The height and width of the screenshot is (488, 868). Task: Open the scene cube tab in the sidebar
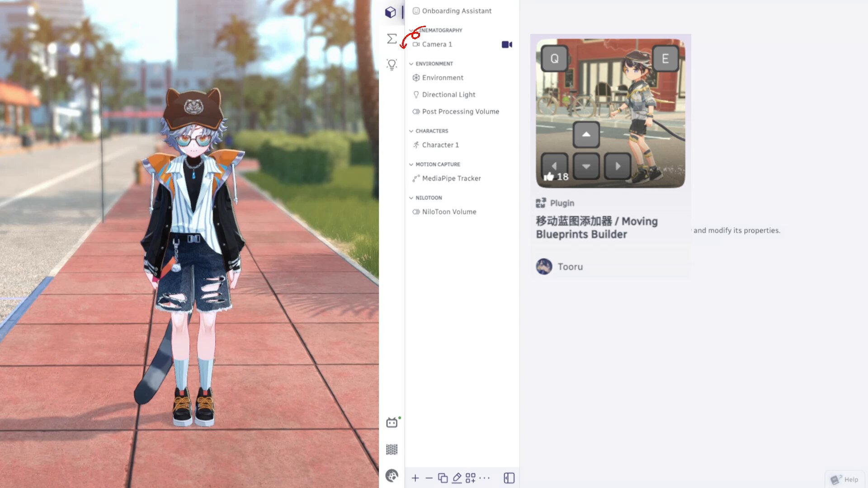click(391, 12)
